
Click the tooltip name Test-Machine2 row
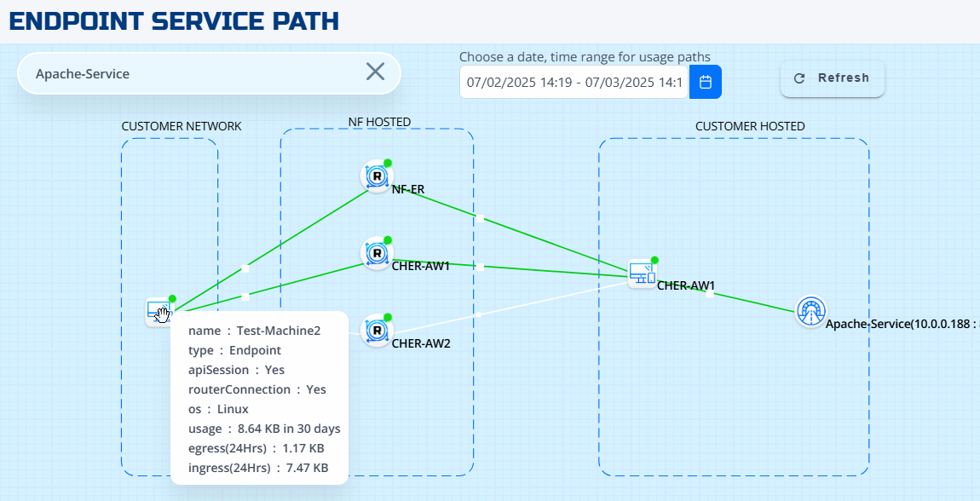[255, 331]
